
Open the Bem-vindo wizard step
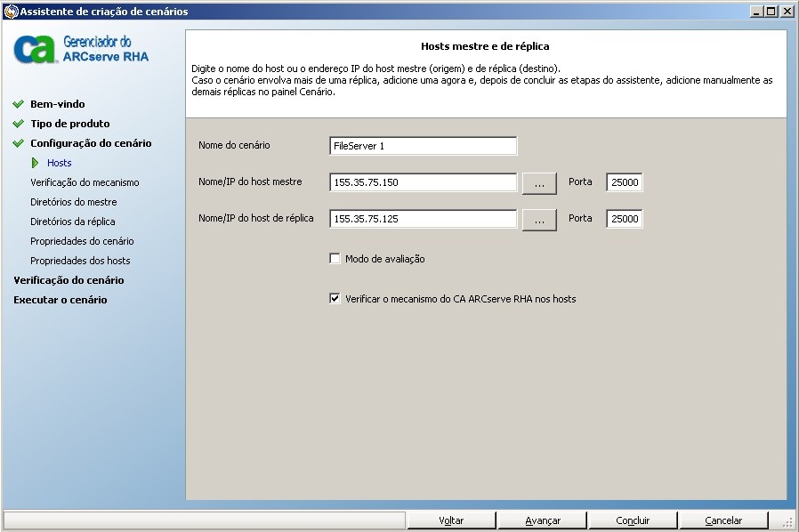[x=58, y=104]
